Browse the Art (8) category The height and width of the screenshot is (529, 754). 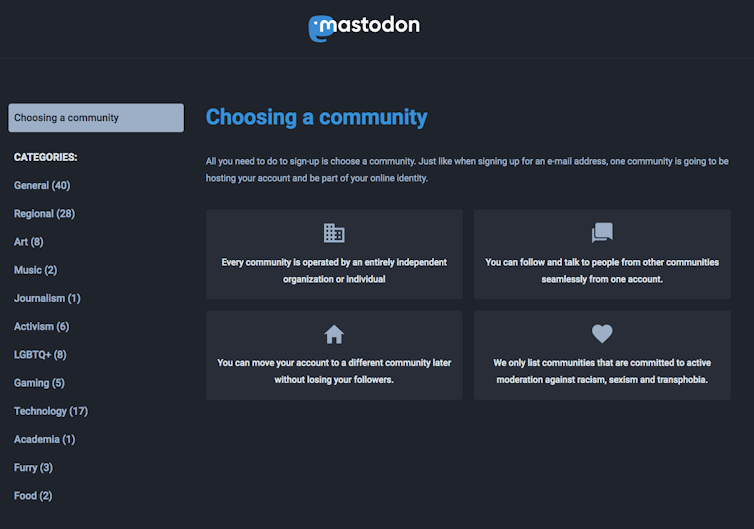pos(28,242)
